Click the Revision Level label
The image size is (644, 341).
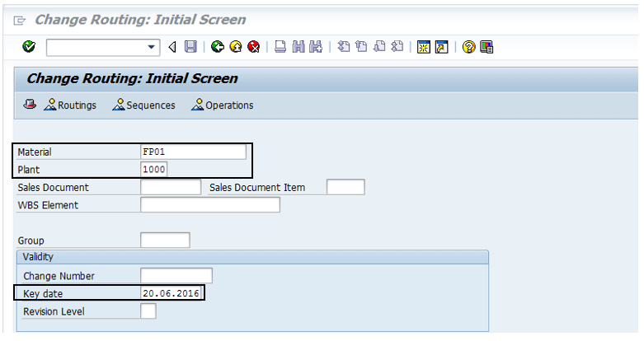click(x=54, y=311)
